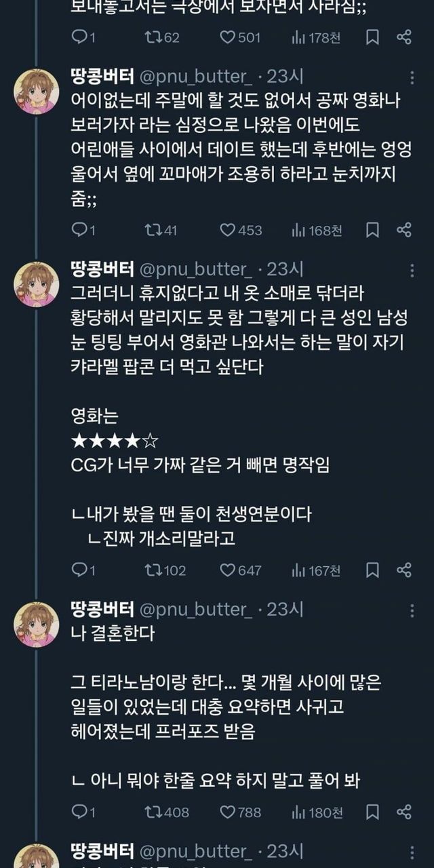View analytics showing 180천 views

click(317, 812)
